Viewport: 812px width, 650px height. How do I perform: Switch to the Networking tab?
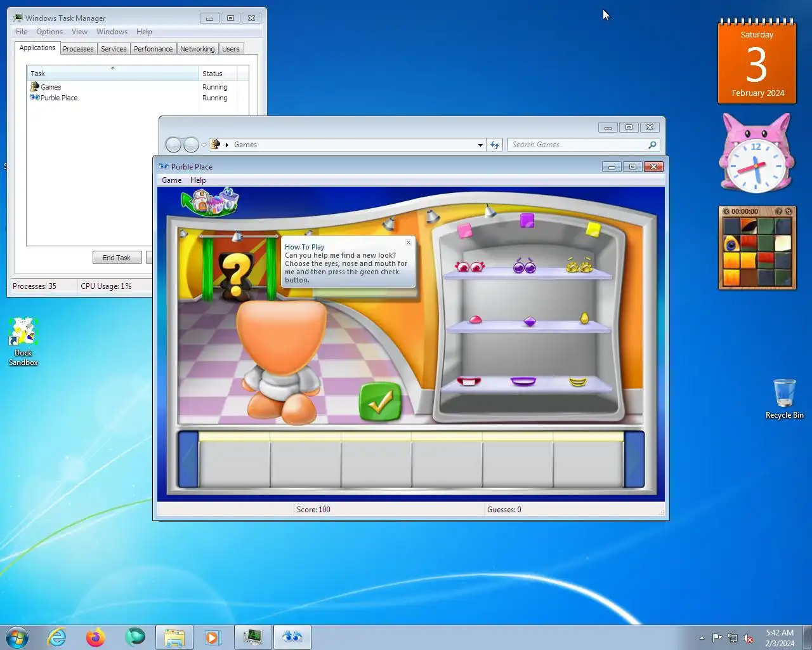click(197, 49)
